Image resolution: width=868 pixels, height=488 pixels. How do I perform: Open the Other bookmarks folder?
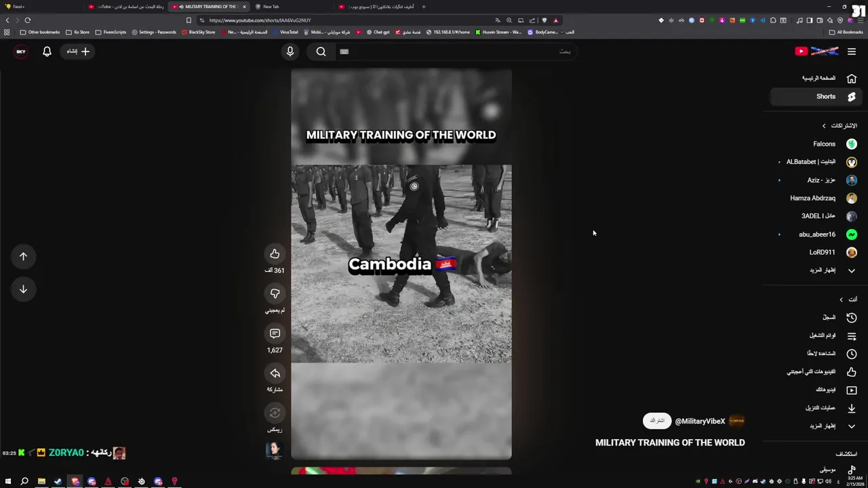coord(40,32)
